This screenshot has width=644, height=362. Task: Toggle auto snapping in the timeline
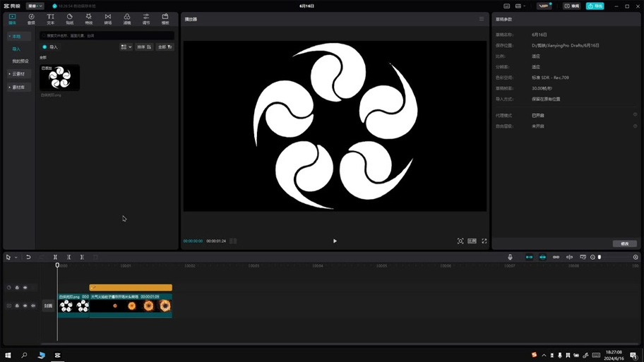542,258
